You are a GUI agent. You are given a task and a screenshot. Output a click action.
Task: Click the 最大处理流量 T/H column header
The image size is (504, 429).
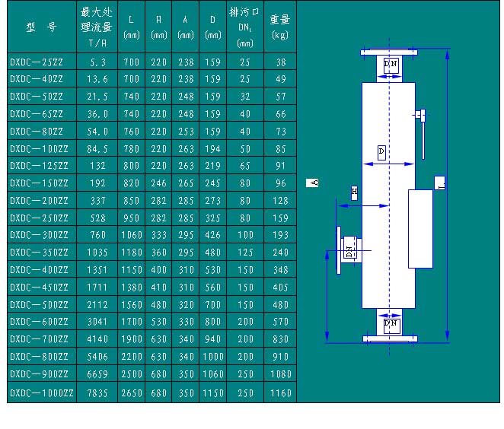97,27
